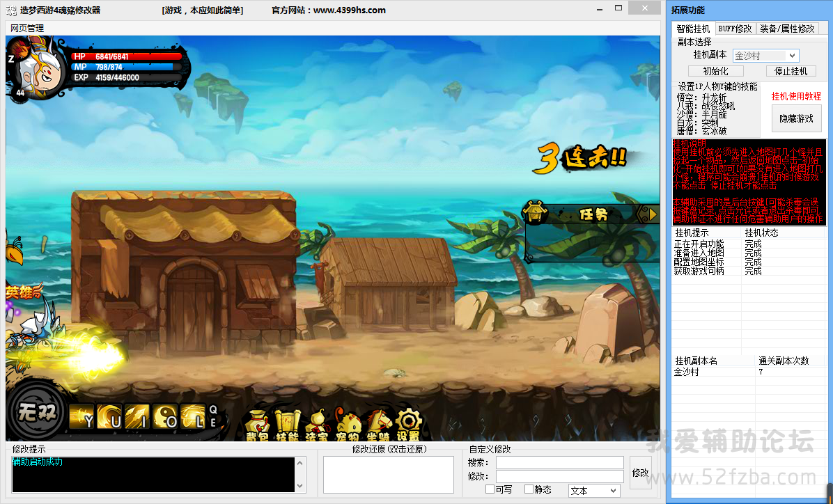Image resolution: width=833 pixels, height=504 pixels.
Task: Click the 挂机副本名 column header
Action: [714, 361]
